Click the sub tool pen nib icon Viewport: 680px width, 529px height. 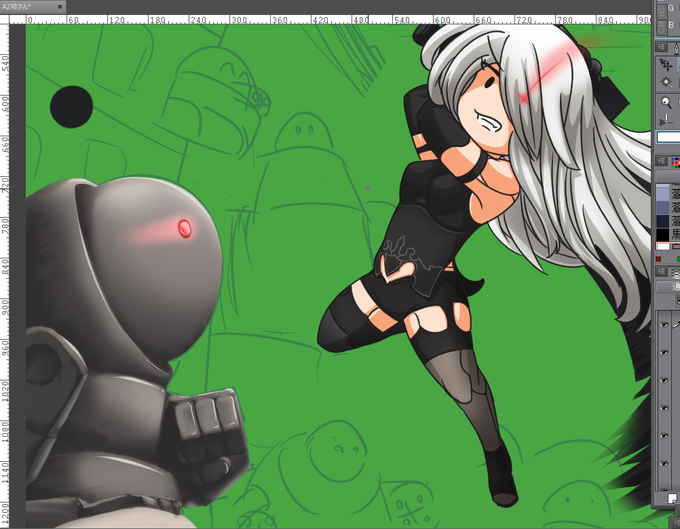pos(676,47)
